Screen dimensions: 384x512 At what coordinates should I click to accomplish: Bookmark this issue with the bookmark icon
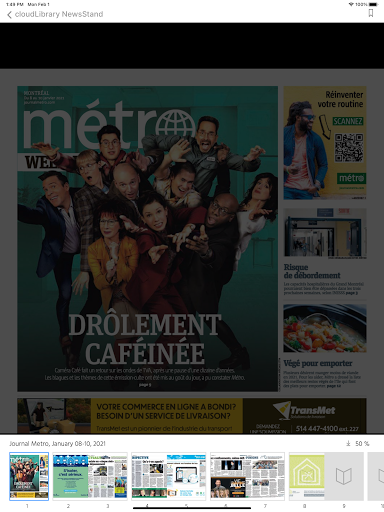coord(371,13)
